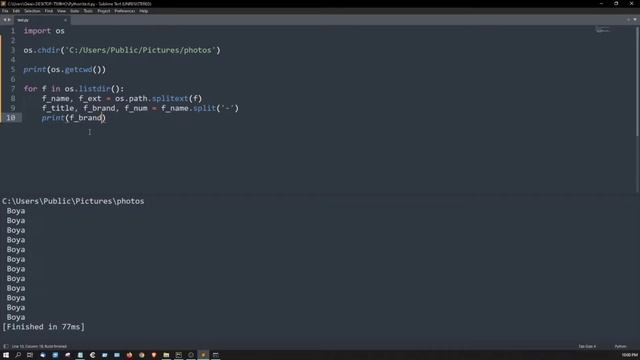Click the '[Finished in 77ms]' output text

[44, 327]
